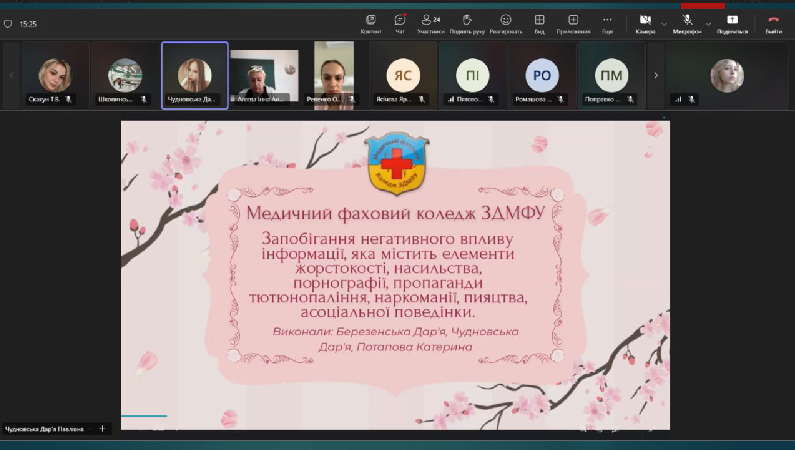Click the 15:25 meeting timer
This screenshot has height=450, width=795.
pos(28,24)
